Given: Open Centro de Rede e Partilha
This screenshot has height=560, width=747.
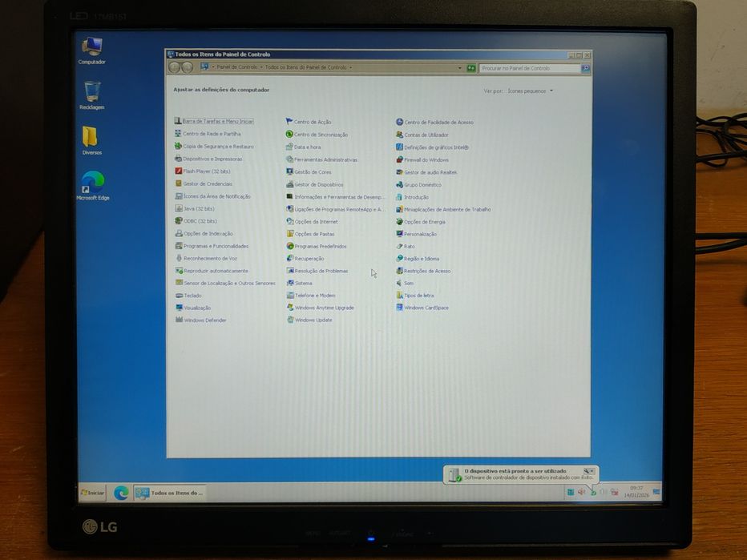Looking at the screenshot, I should tap(208, 134).
